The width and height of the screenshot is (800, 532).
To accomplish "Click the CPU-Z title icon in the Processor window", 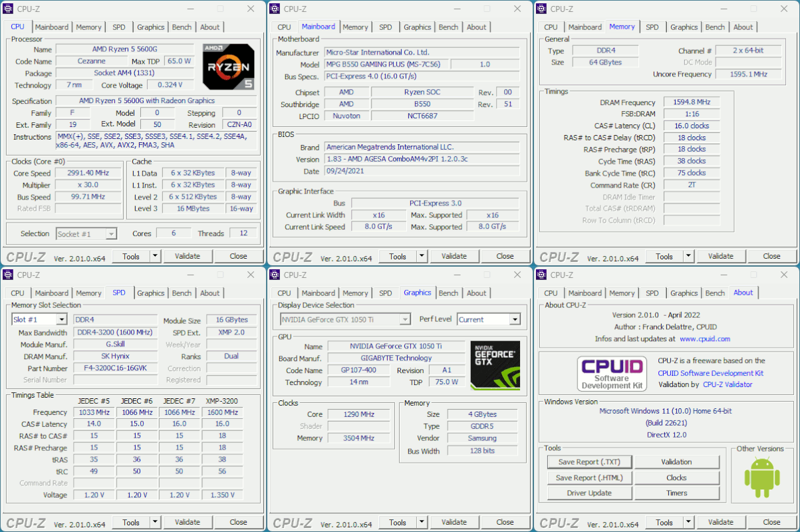I will click(x=9, y=9).
